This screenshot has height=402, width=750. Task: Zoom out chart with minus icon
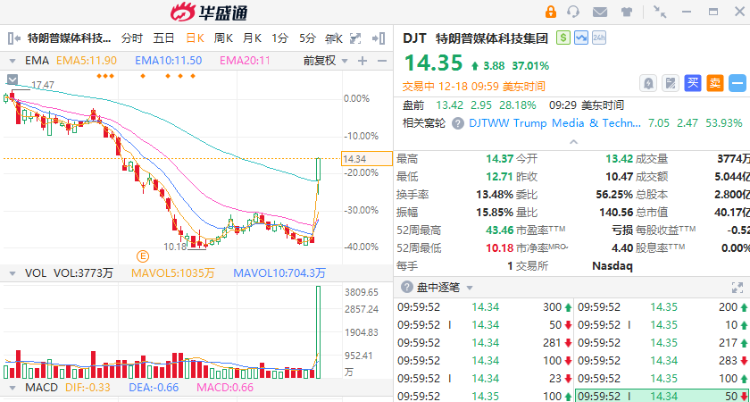click(382, 60)
